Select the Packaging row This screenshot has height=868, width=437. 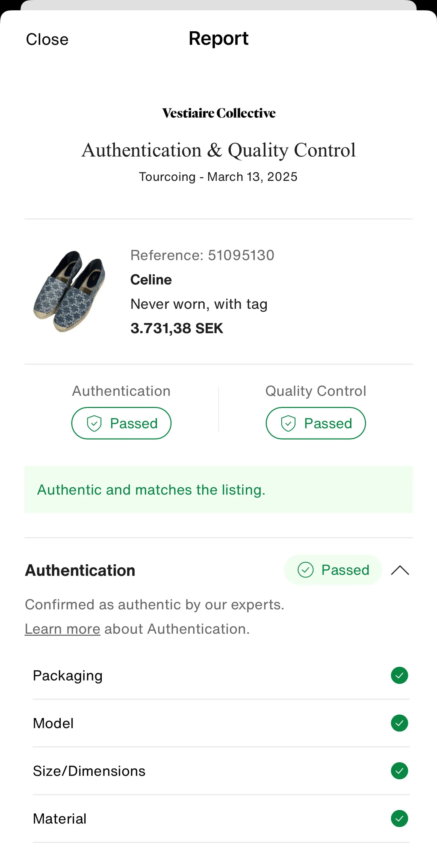[x=202, y=675]
